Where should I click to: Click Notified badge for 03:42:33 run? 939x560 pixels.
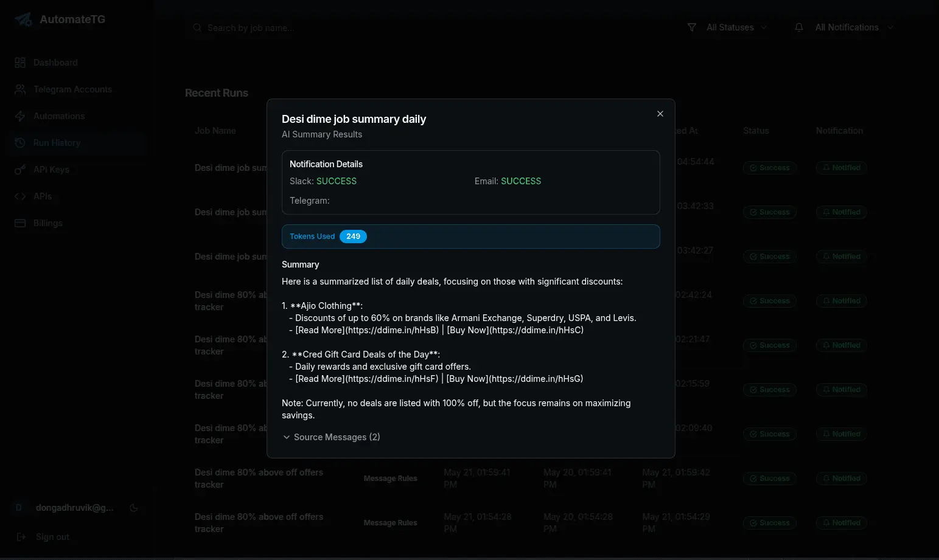pyautogui.click(x=842, y=212)
